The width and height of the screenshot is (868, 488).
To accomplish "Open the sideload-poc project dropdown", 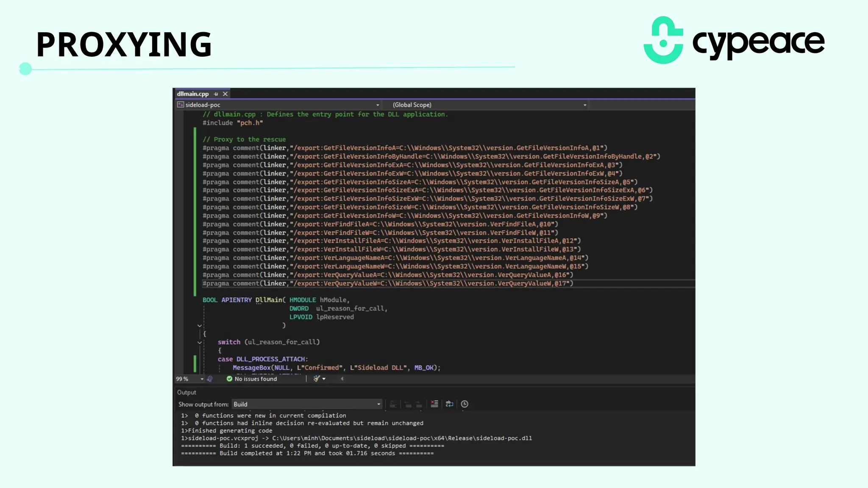I will (377, 105).
